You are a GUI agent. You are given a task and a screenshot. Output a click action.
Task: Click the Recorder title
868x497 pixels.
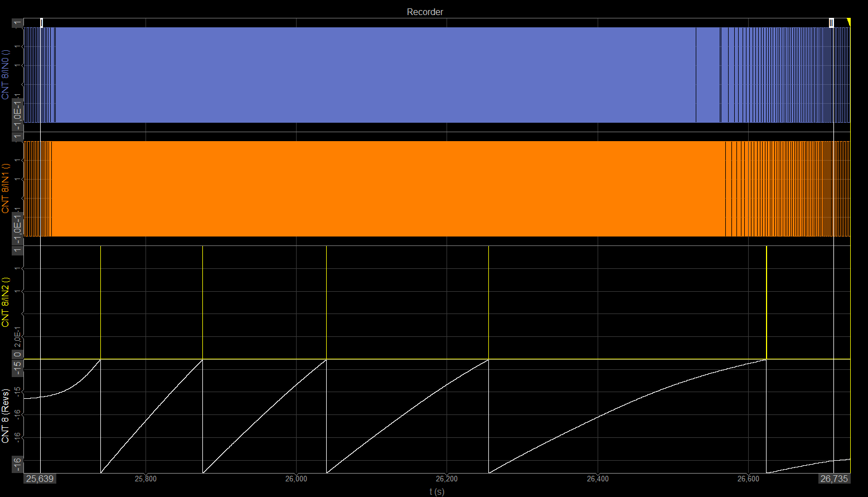[x=425, y=12]
